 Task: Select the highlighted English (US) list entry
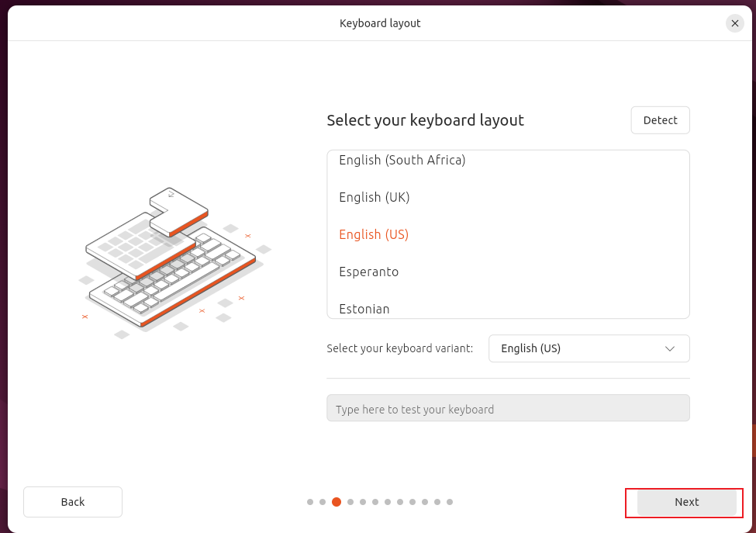(x=374, y=234)
